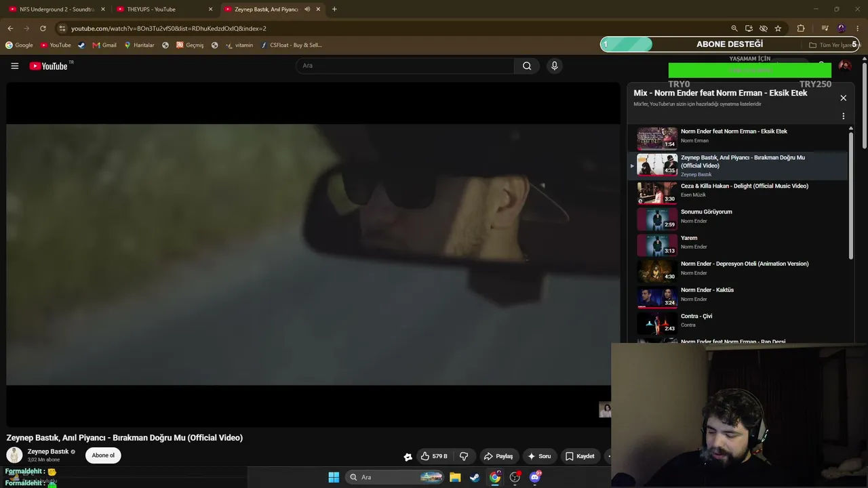Screen dimensions: 868x488
Task: Share the video via Paylaş button
Action: click(x=498, y=456)
